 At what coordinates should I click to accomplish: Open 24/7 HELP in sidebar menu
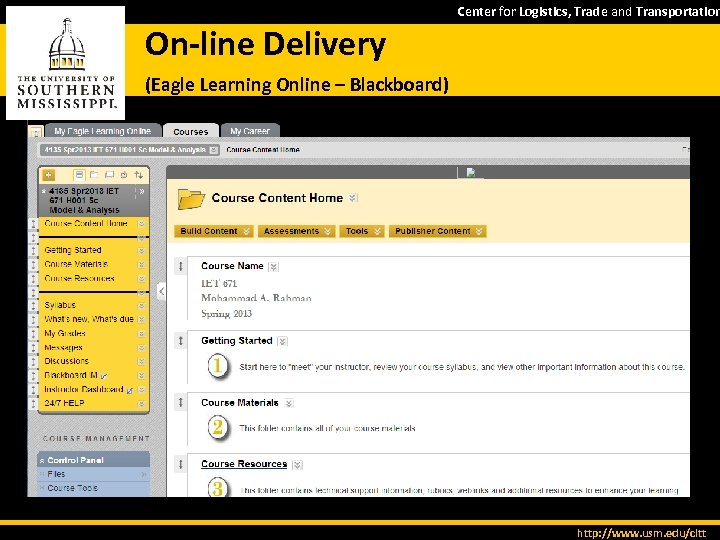(64, 403)
